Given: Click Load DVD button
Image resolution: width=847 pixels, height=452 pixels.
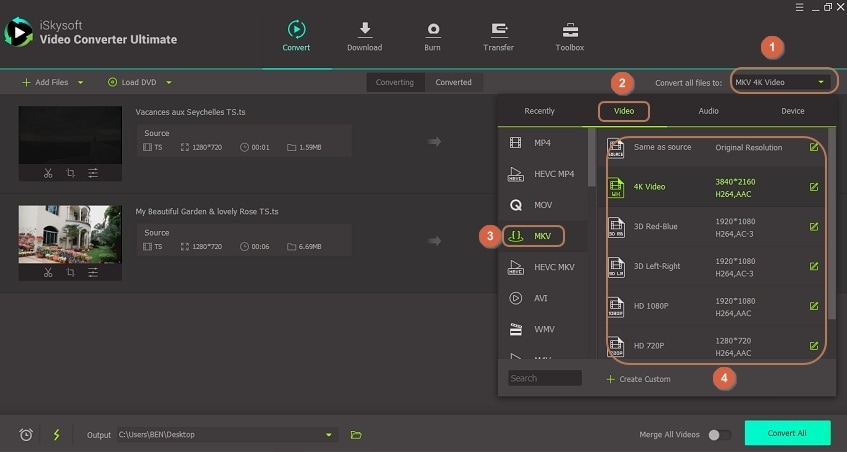Looking at the screenshot, I should tap(132, 82).
